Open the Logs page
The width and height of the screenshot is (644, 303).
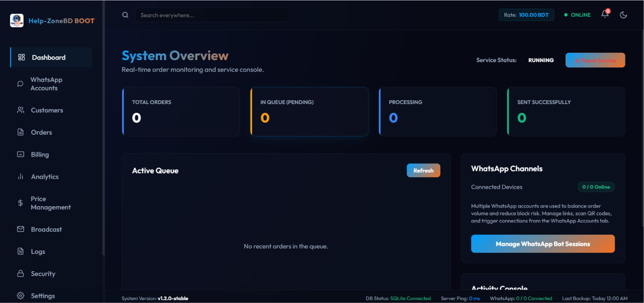51,252
